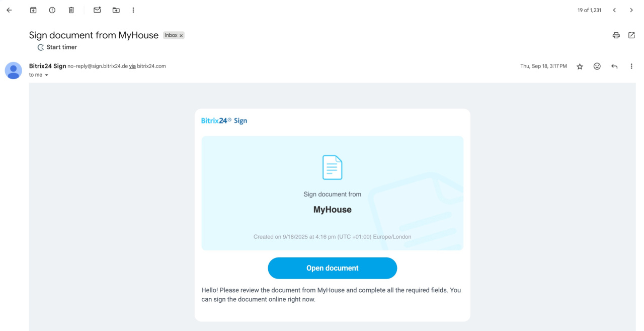
Task: Print the email conversation
Action: [x=616, y=35]
